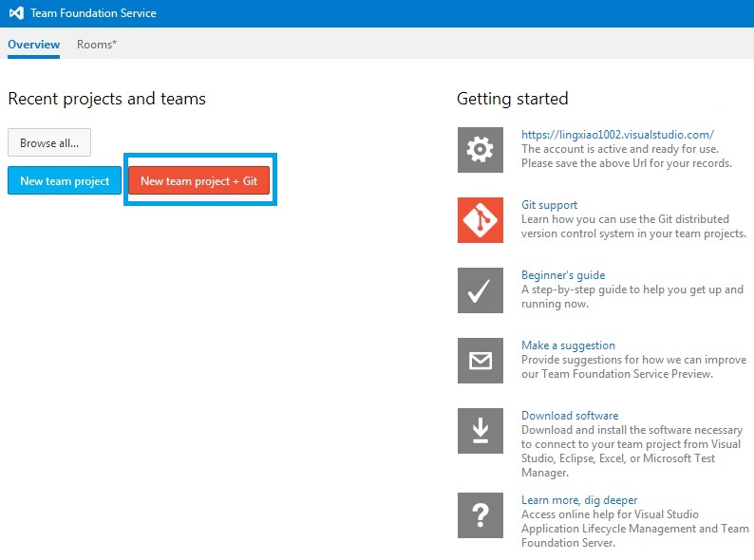Click the Team Foundation Service title
The image size is (754, 560).
pyautogui.click(x=93, y=13)
